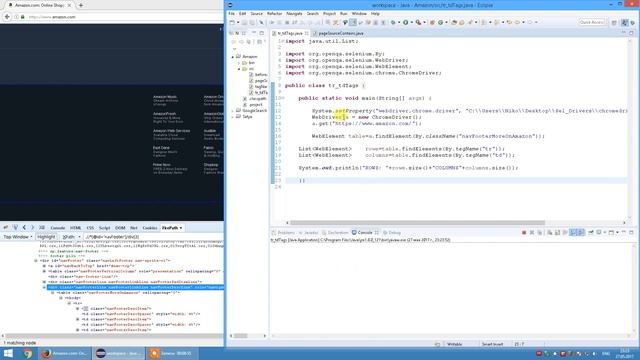640x360 pixels.
Task: Toggle Show Console on standard error change
Action: point(581,233)
